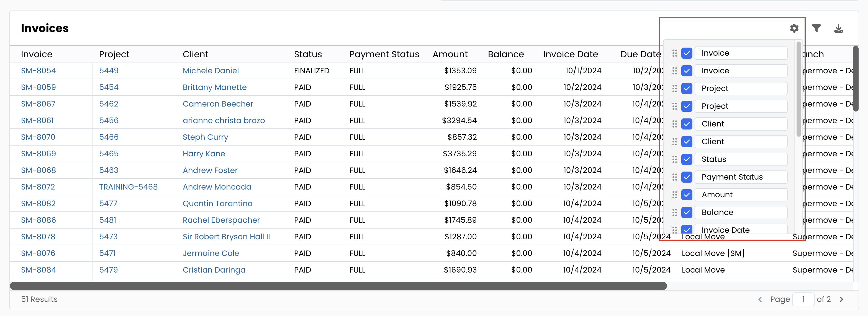Image resolution: width=868 pixels, height=316 pixels.
Task: Click the filter funnel icon
Action: point(817,28)
